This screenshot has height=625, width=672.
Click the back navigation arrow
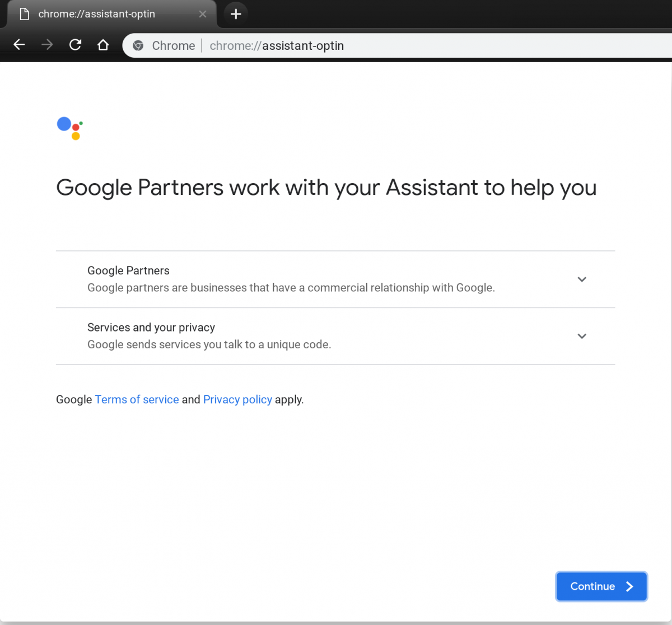[19, 44]
